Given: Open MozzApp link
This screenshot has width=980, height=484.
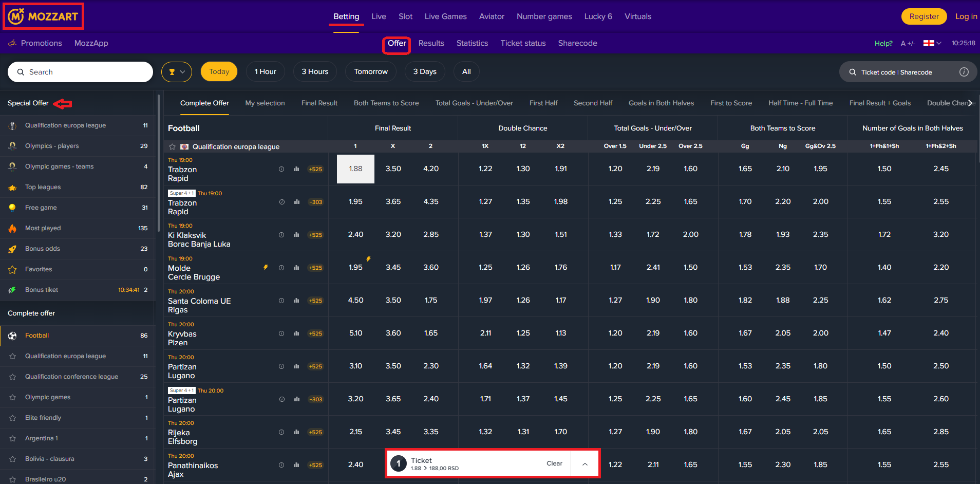Looking at the screenshot, I should (x=91, y=43).
